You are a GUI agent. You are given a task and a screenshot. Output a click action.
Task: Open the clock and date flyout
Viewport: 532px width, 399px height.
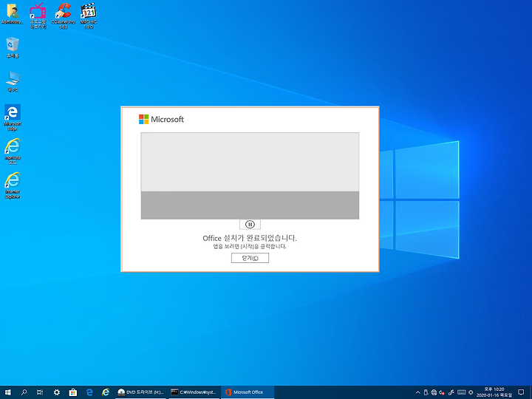pyautogui.click(x=494, y=392)
